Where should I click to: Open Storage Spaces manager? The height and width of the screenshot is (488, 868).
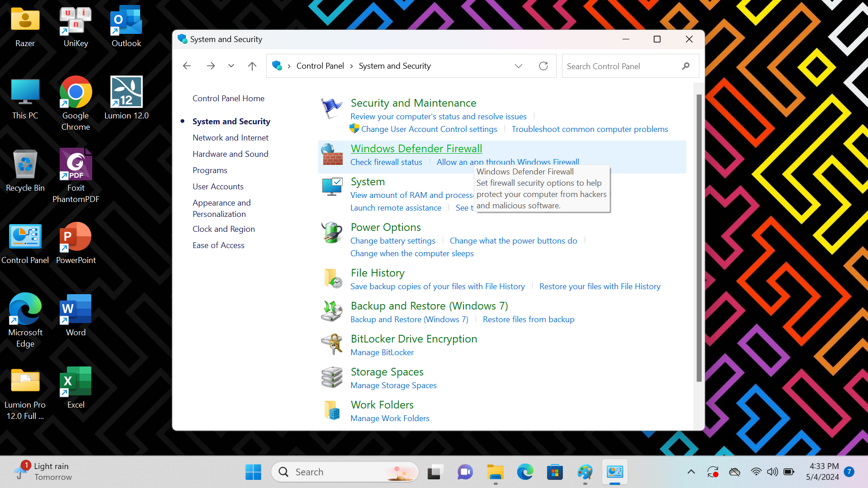click(x=393, y=385)
